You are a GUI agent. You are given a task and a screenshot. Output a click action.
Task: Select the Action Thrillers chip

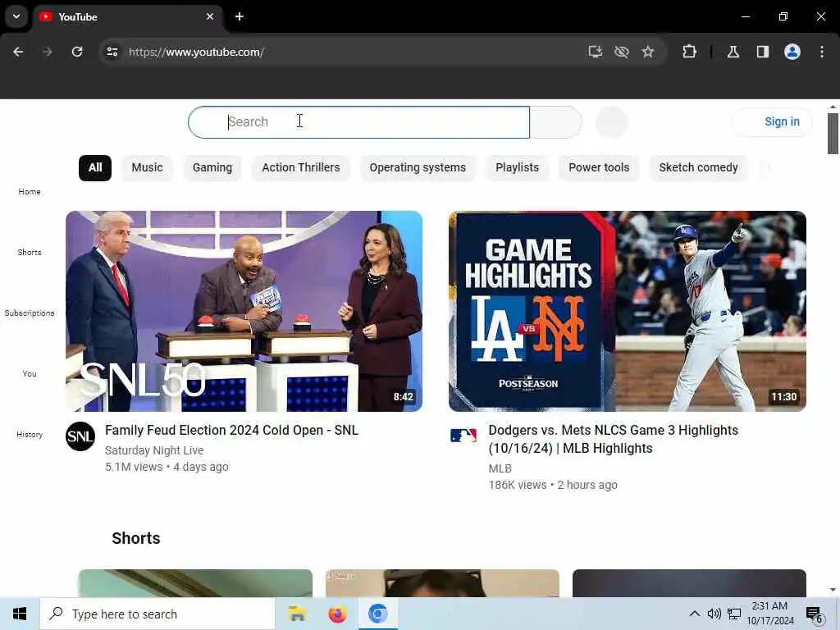[300, 167]
